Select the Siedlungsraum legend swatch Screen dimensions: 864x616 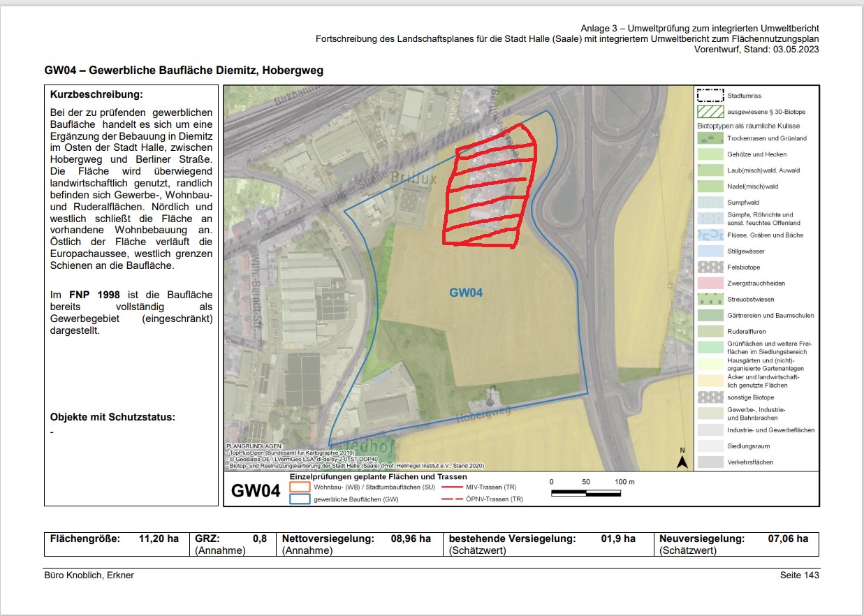[x=709, y=446]
